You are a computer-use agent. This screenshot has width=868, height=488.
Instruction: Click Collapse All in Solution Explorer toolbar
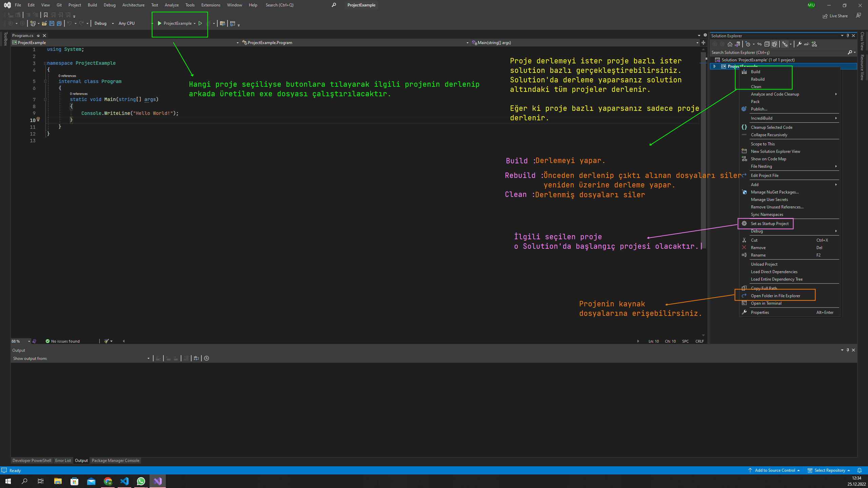pos(767,44)
